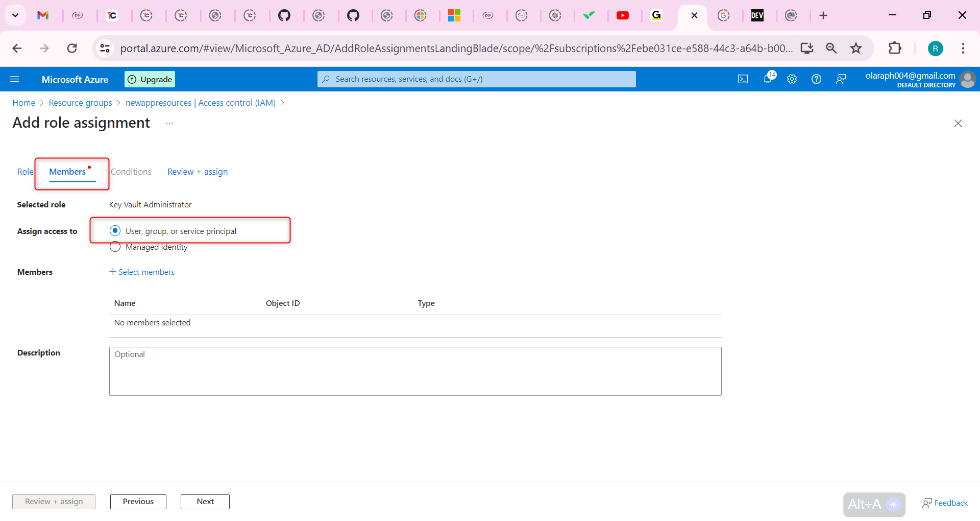Open the Chrome profile R avatar
This screenshot has height=521, width=980.
point(935,49)
